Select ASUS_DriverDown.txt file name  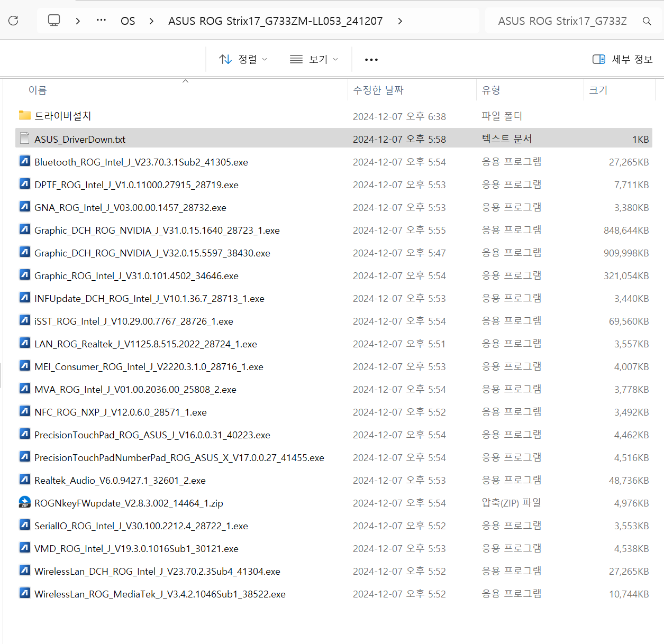tap(80, 139)
